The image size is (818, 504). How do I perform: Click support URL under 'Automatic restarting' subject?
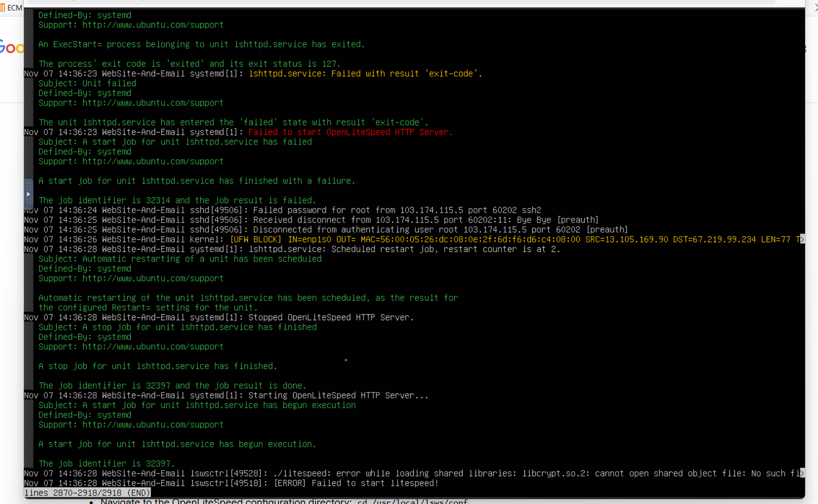(x=153, y=278)
